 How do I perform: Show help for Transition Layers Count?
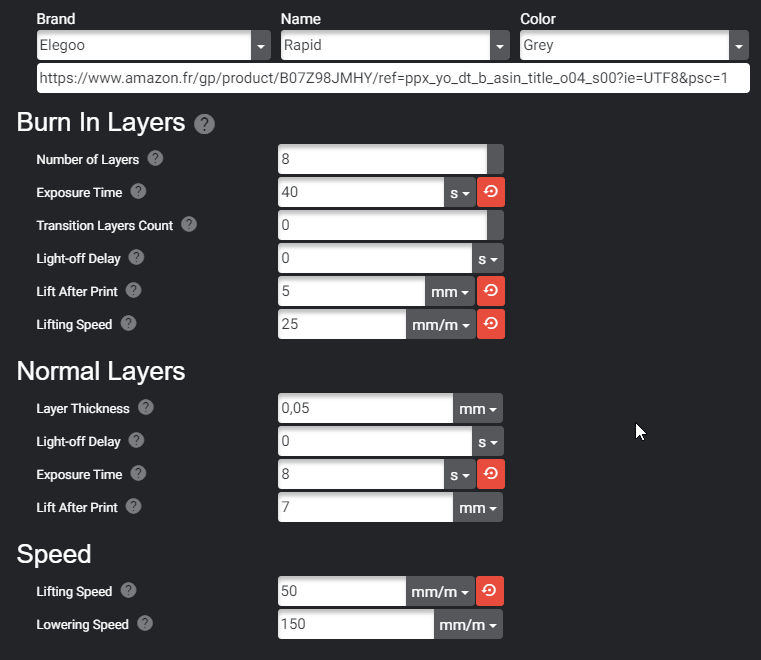tap(189, 224)
